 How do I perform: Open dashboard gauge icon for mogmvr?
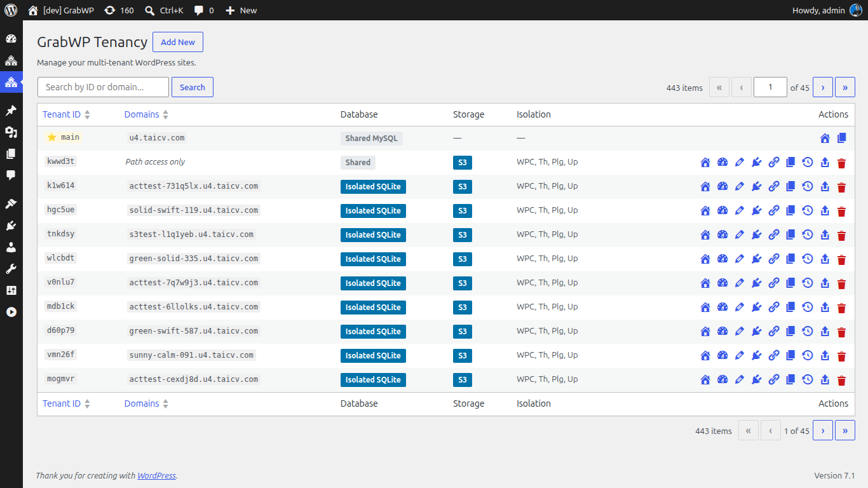(x=722, y=380)
